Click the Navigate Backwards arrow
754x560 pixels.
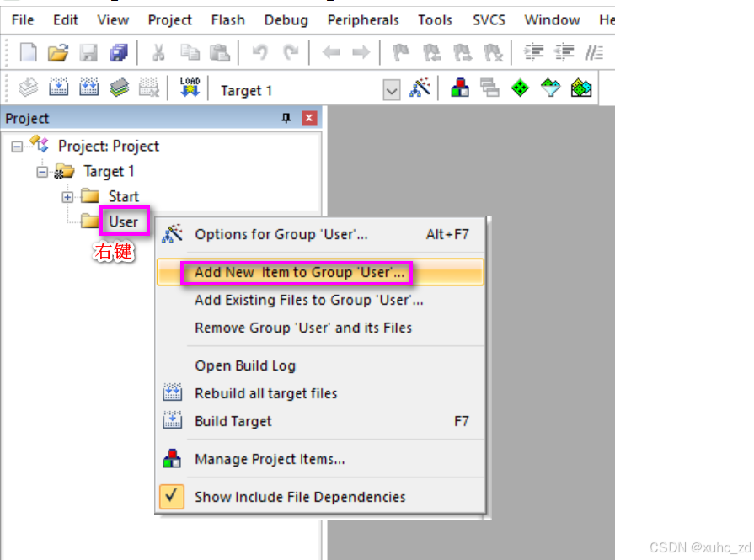[x=331, y=52]
